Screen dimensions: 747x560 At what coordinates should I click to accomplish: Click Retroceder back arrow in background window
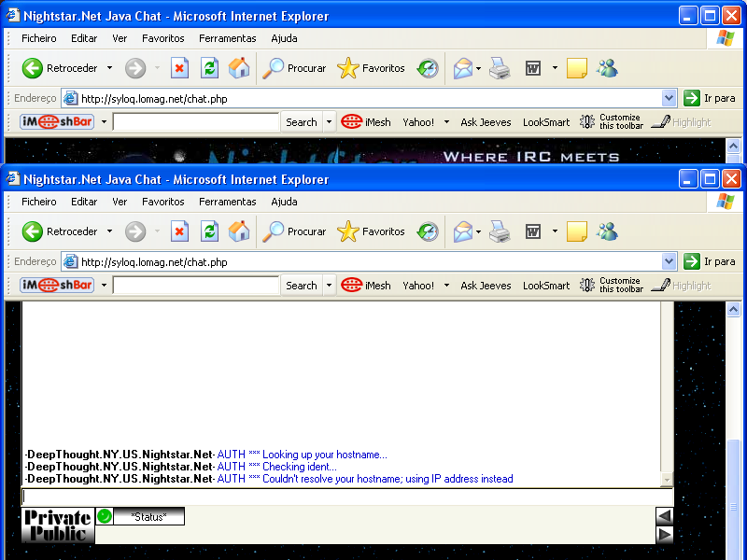(33, 68)
